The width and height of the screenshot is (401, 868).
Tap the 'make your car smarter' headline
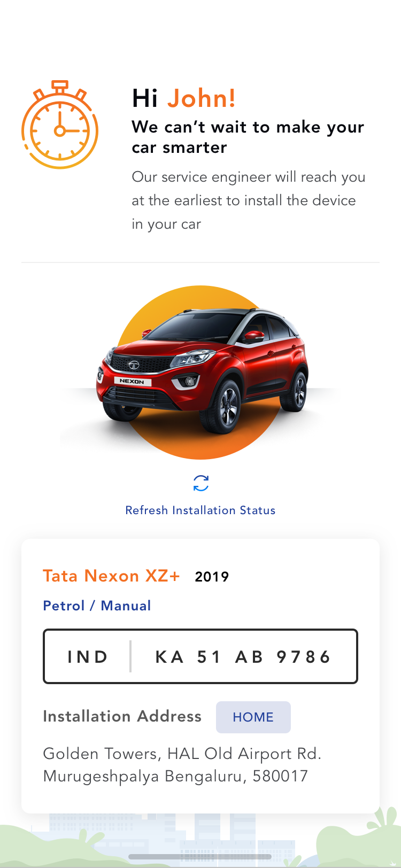point(248,137)
